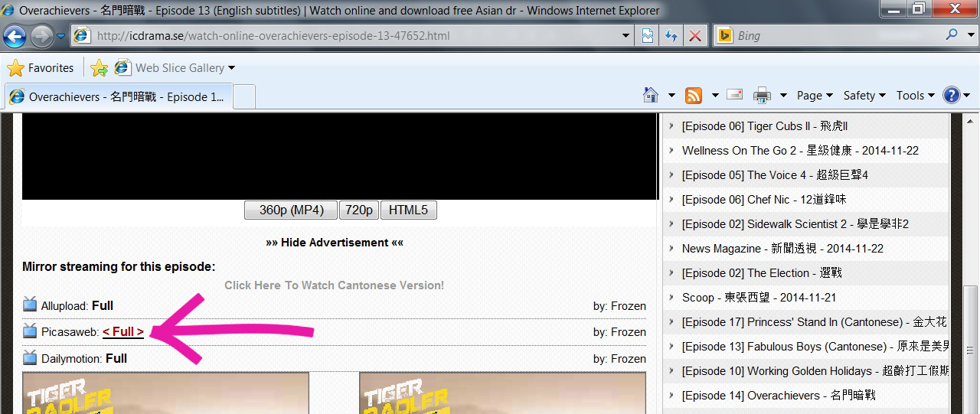
Task: Open the Page menu
Action: 815,96
